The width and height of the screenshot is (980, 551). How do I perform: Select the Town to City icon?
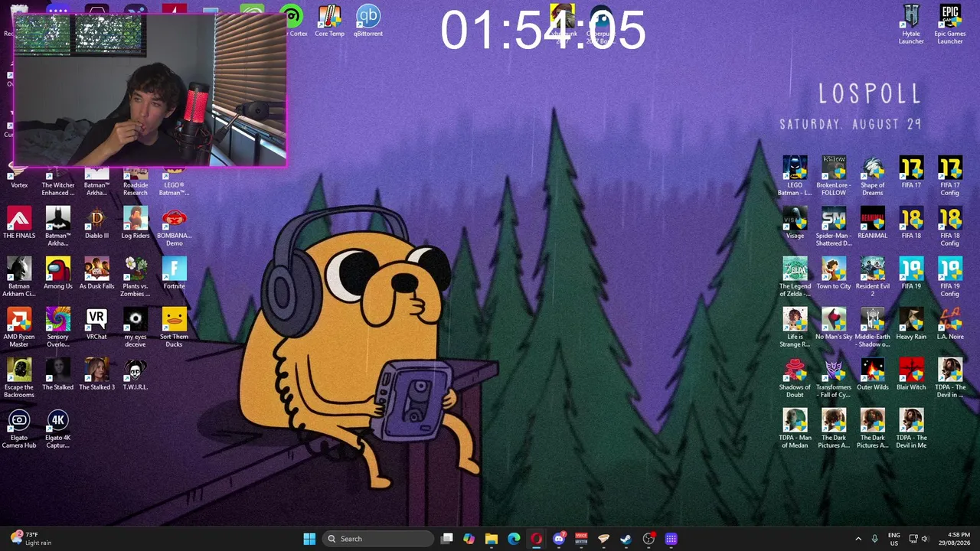pyautogui.click(x=834, y=274)
